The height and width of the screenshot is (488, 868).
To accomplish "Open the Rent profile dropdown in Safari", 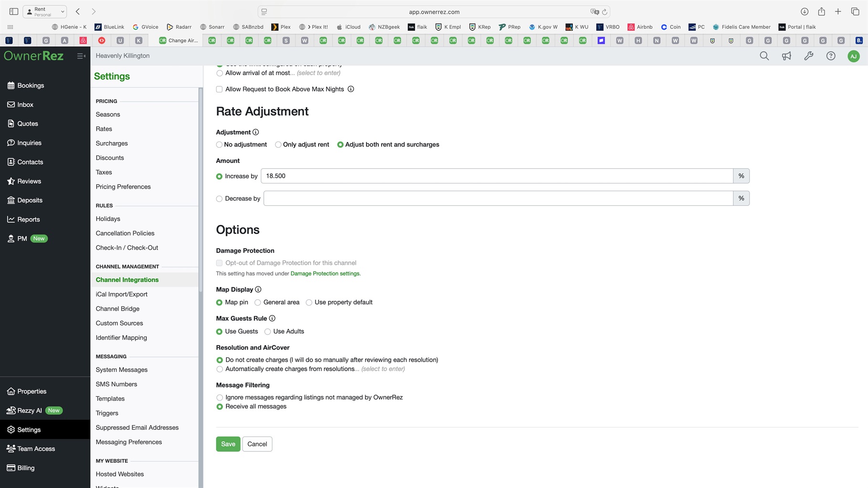I will pyautogui.click(x=45, y=11).
